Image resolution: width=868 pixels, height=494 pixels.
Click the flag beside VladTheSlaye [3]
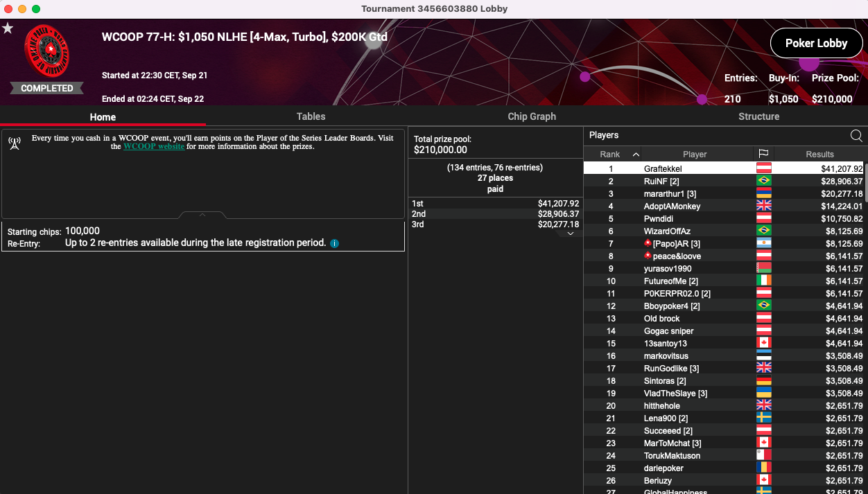point(763,393)
